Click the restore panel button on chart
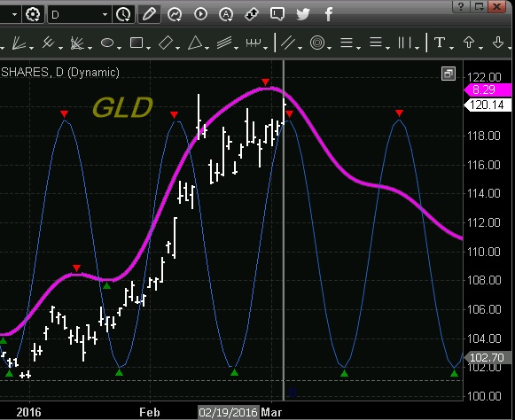 [449, 74]
